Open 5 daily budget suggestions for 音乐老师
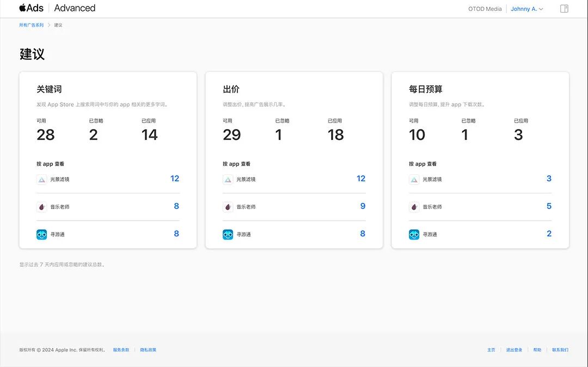 click(x=549, y=206)
